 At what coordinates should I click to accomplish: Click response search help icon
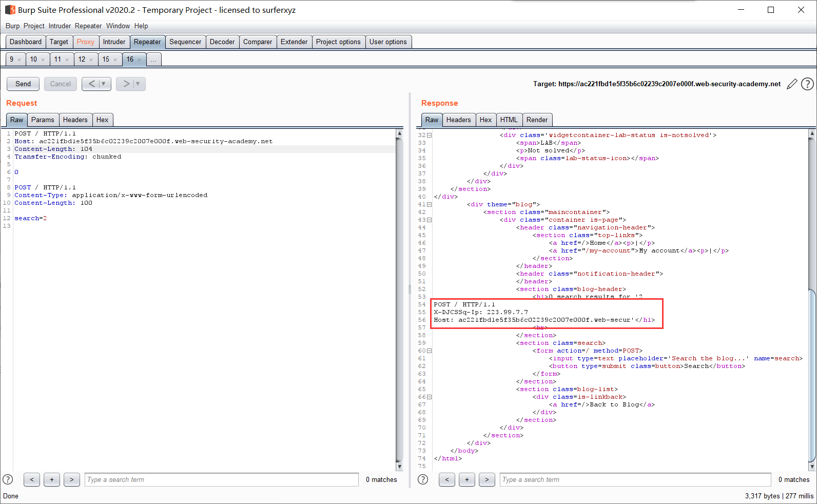point(423,479)
